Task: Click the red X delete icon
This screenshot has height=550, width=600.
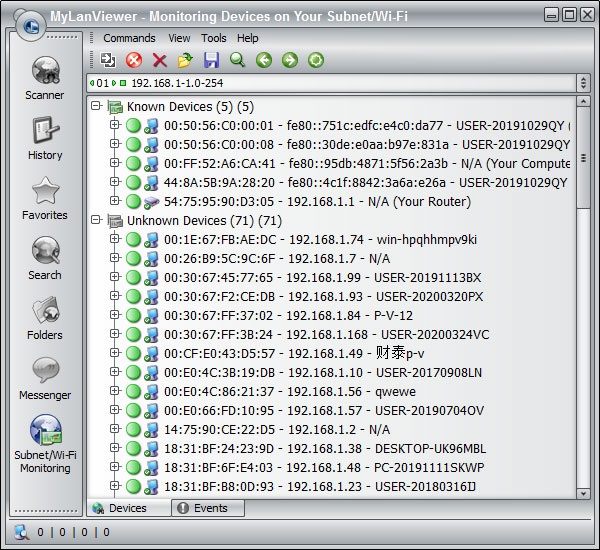Action: pyautogui.click(x=160, y=60)
